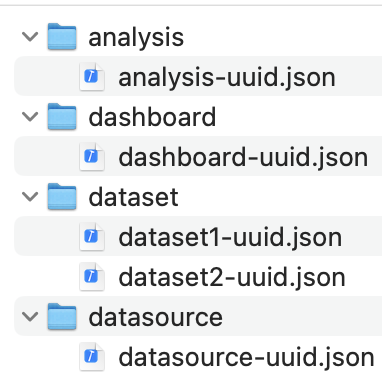382x374 pixels.
Task: Select the datasource-uuid.json file icon
Action: click(x=92, y=357)
